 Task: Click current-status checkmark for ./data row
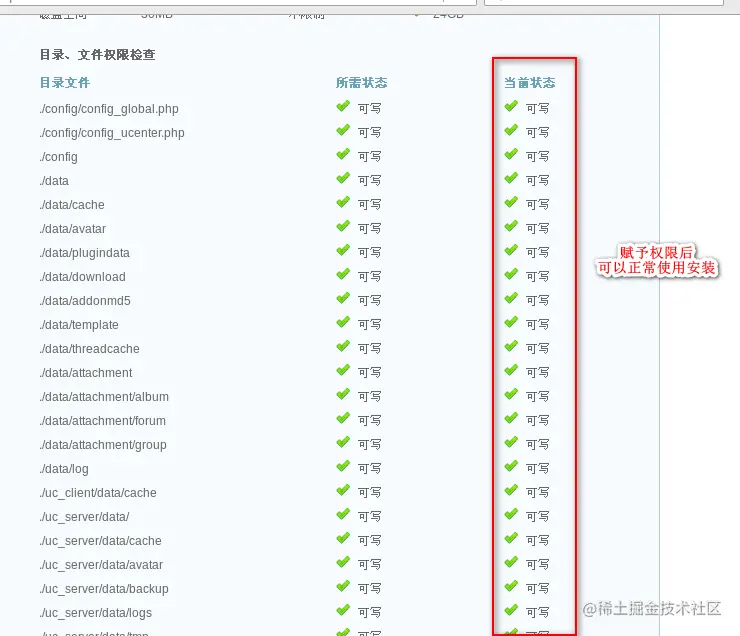point(511,178)
